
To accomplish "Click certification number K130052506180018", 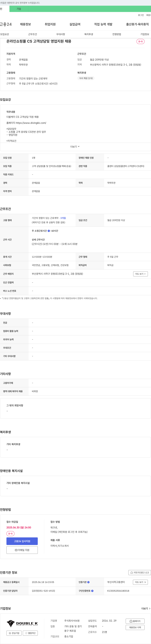I will (x=118, y=591).
